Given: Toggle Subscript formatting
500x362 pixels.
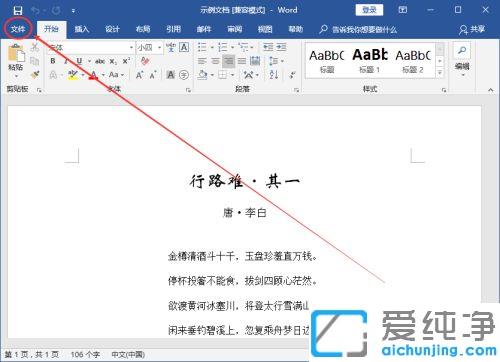Looking at the screenshot, I should point(113,61).
